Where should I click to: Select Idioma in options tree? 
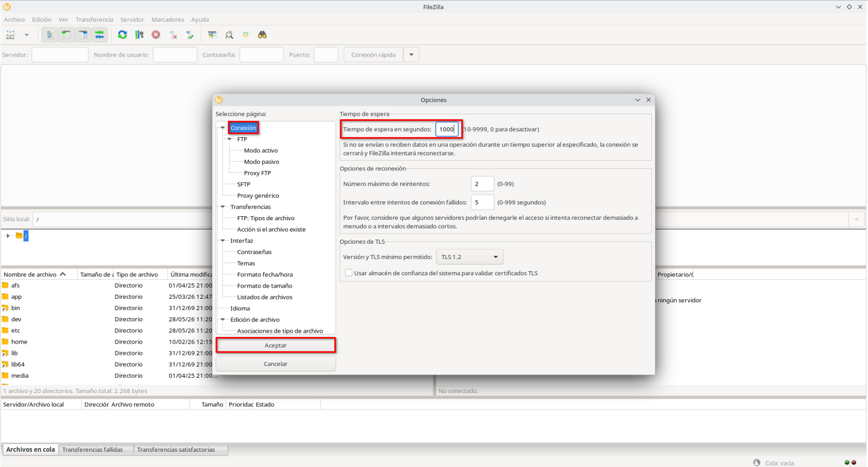point(240,308)
